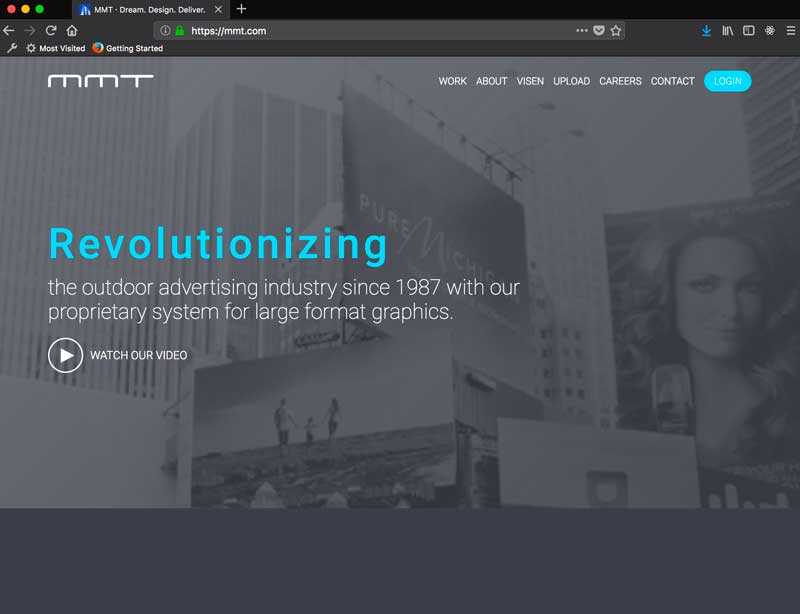The height and width of the screenshot is (614, 800).
Task: Select the MMT Dream. Design. Deliver. tab
Action: (x=148, y=9)
